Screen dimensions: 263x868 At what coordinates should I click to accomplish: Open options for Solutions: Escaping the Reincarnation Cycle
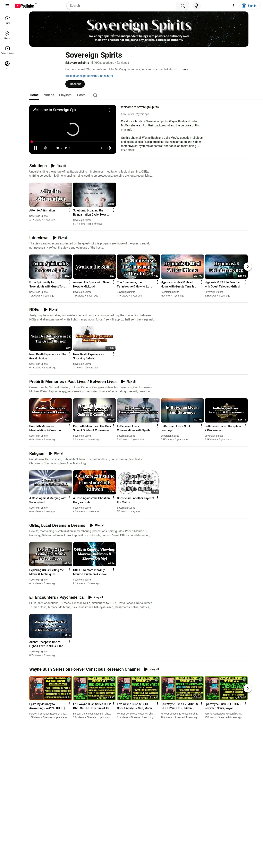click(x=113, y=210)
